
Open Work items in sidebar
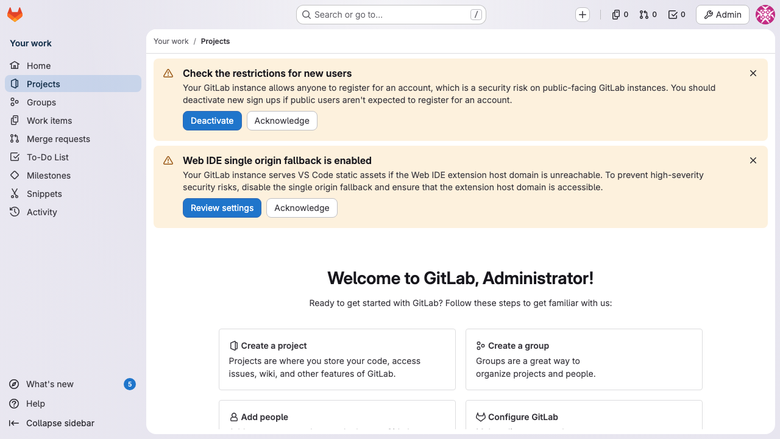(x=73, y=121)
